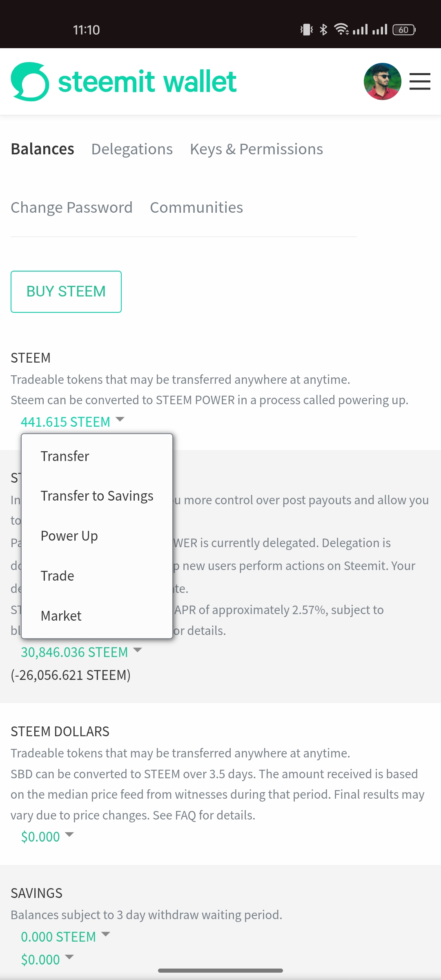The width and height of the screenshot is (441, 980).
Task: Switch to the Delegations tab
Action: point(132,149)
